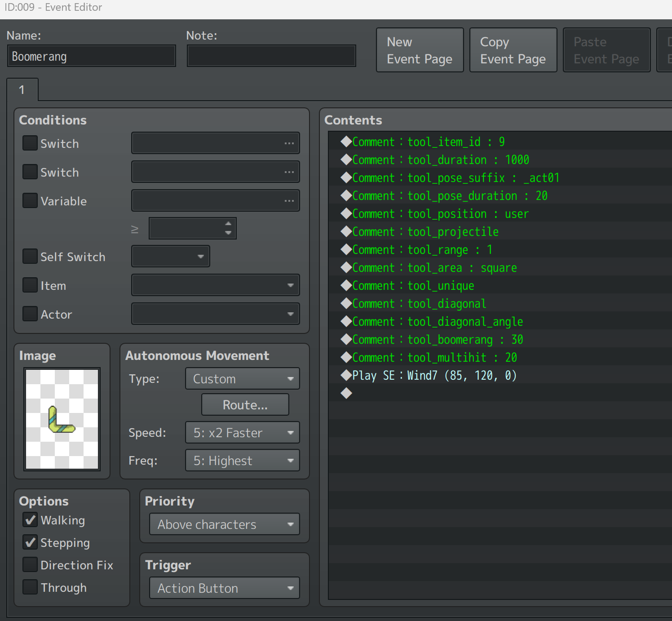The height and width of the screenshot is (621, 672).
Task: Check the first Switch condition checkbox
Action: click(30, 143)
